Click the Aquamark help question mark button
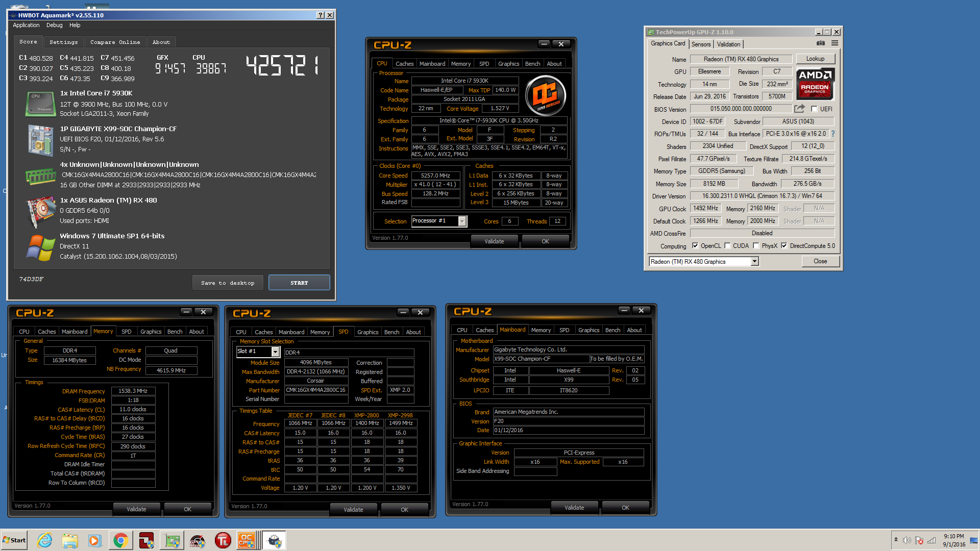 click(320, 15)
